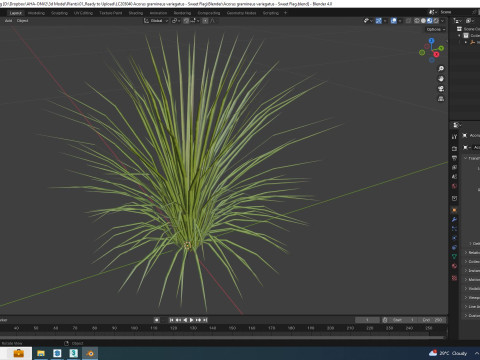Switch to the UV Editing workspace
Image resolution: width=480 pixels, height=360 pixels.
click(83, 13)
